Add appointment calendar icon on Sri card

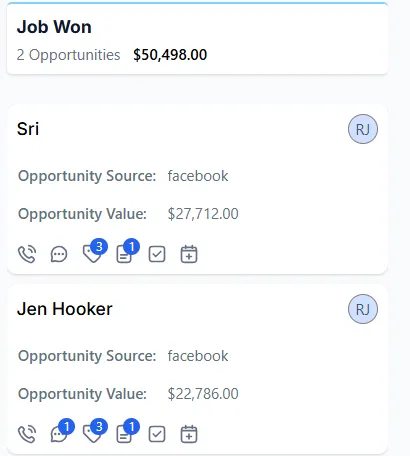tap(189, 254)
